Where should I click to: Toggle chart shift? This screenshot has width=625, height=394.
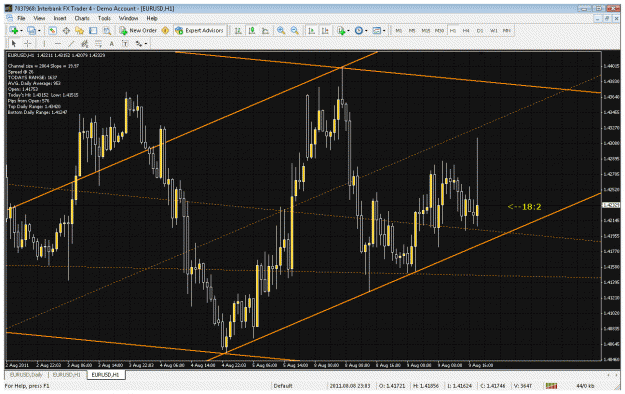[325, 31]
